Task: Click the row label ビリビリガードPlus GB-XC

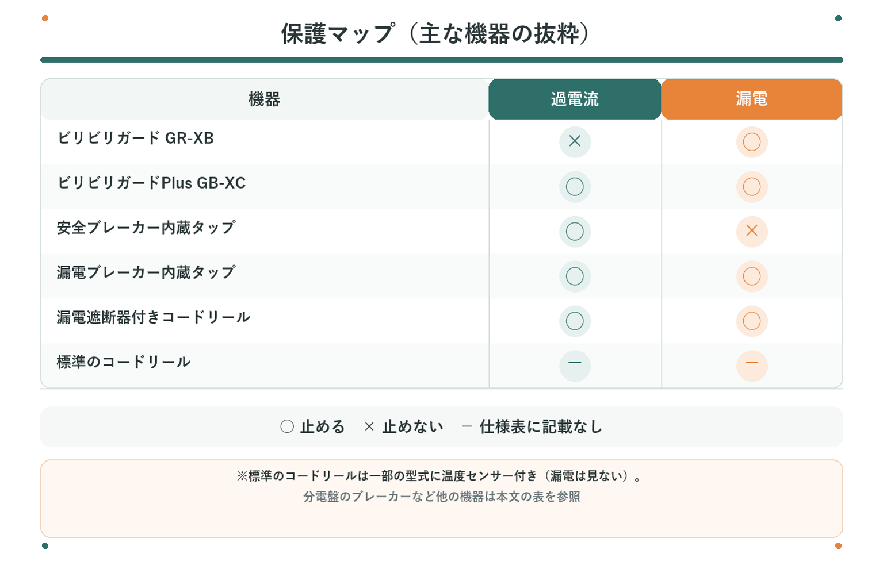Action: 151,183
